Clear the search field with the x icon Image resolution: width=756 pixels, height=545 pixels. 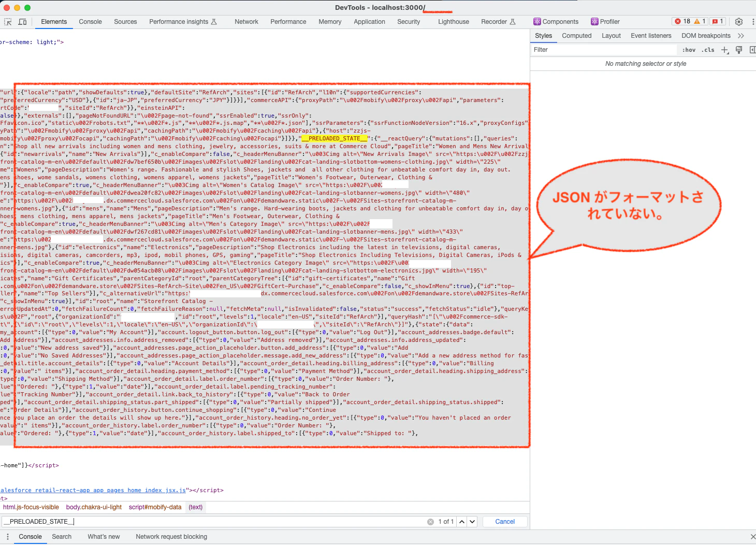tap(430, 522)
